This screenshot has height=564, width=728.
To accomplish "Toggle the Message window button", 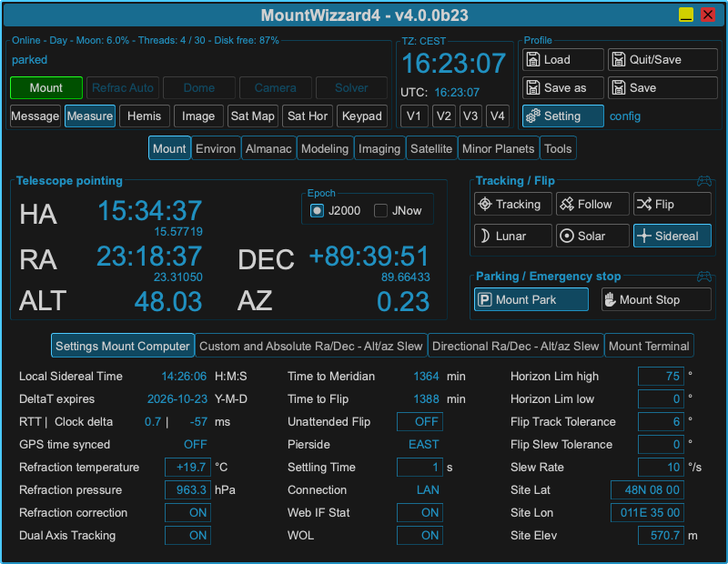I will point(35,116).
